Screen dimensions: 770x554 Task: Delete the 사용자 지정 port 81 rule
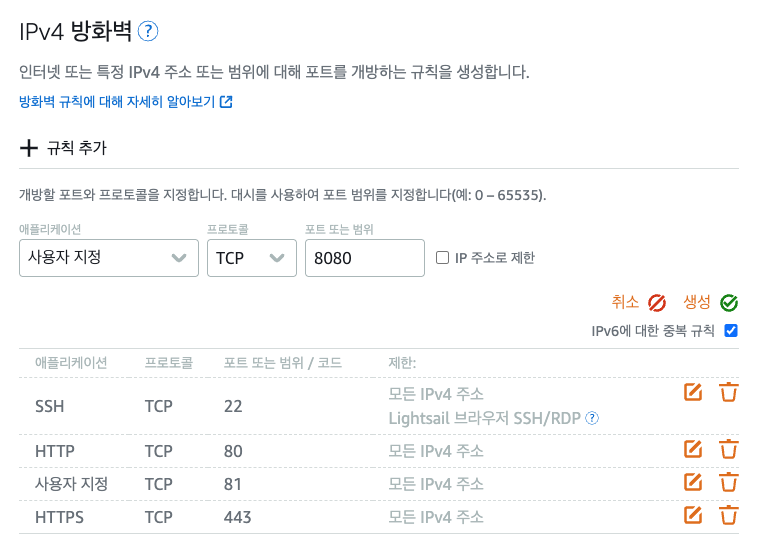(729, 482)
